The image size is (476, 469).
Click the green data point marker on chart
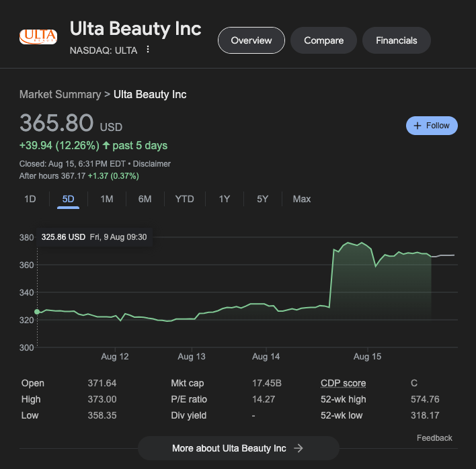[x=37, y=312]
